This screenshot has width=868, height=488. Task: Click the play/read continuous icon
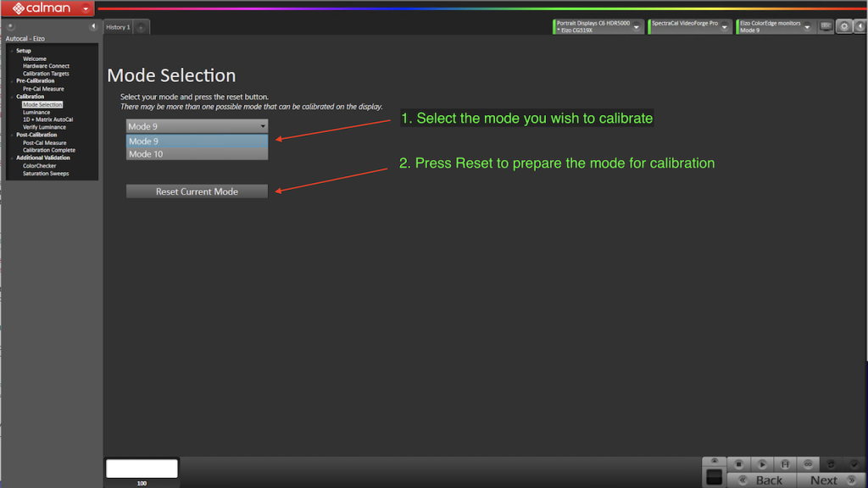point(762,463)
